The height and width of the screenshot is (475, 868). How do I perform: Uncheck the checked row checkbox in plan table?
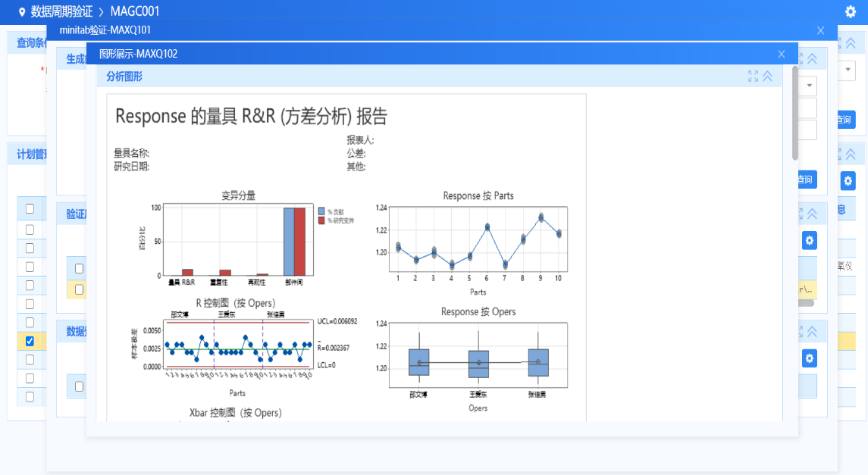tap(30, 341)
